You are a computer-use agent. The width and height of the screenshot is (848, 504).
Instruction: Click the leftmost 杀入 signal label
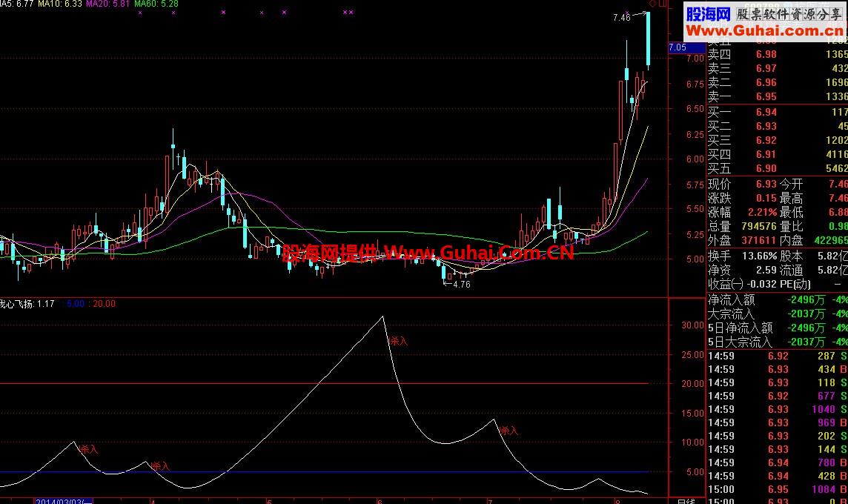pos(89,449)
